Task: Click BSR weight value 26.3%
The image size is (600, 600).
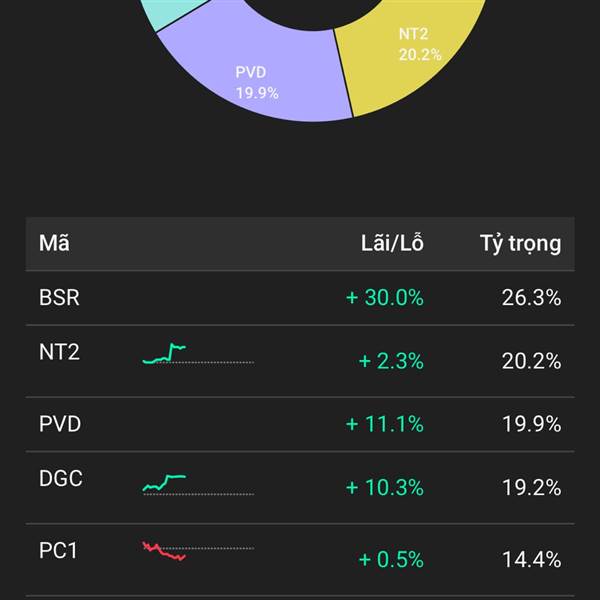Action: 531,298
